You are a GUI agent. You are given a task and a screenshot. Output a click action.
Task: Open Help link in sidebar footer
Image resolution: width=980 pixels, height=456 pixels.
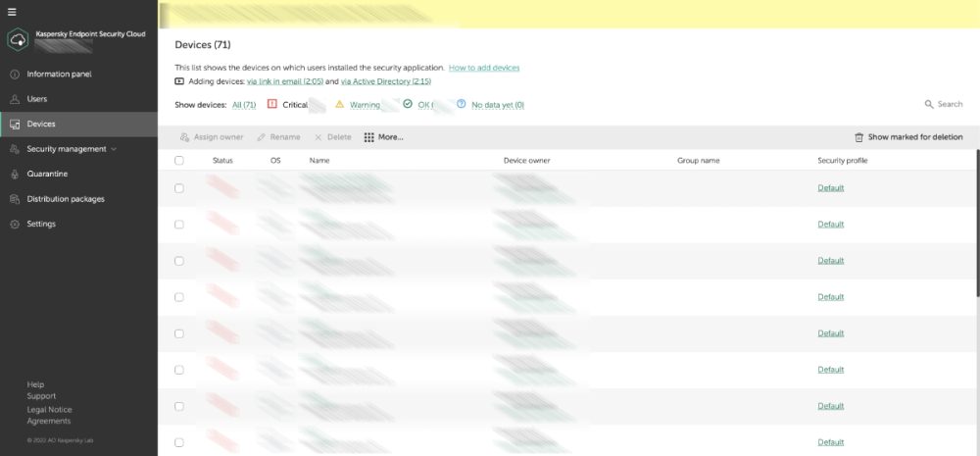(35, 384)
